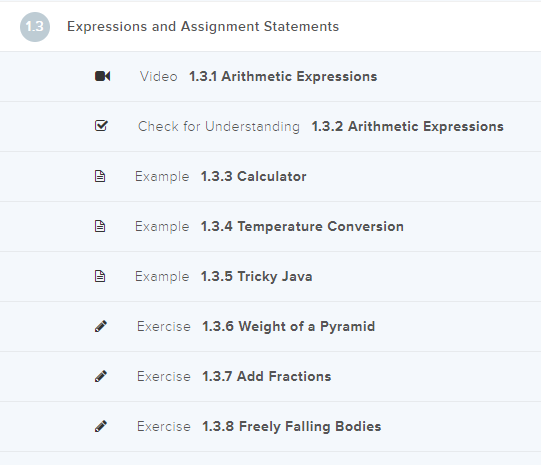Click the document icon beside Tricky Java
This screenshot has width=541, height=465.
pos(100,276)
